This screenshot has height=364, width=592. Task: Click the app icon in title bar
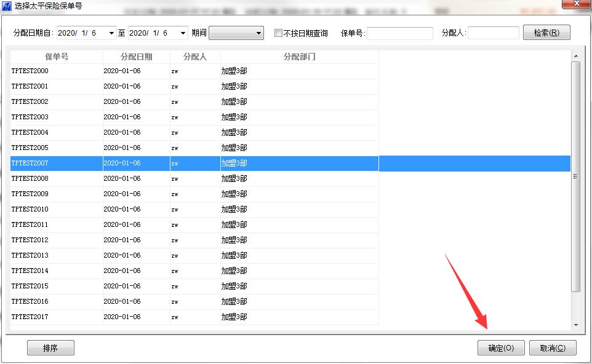[7, 7]
